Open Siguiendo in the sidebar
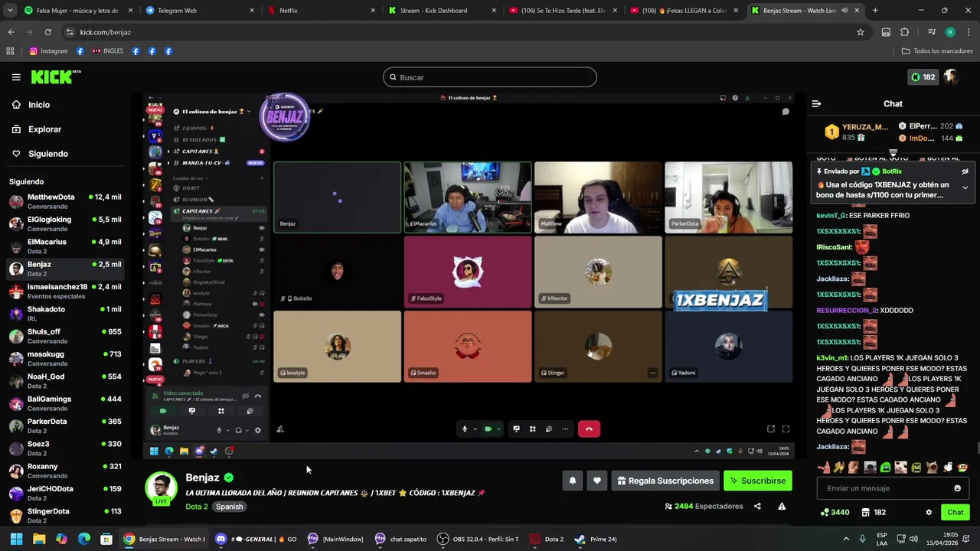Image resolution: width=980 pixels, height=551 pixels. [47, 154]
